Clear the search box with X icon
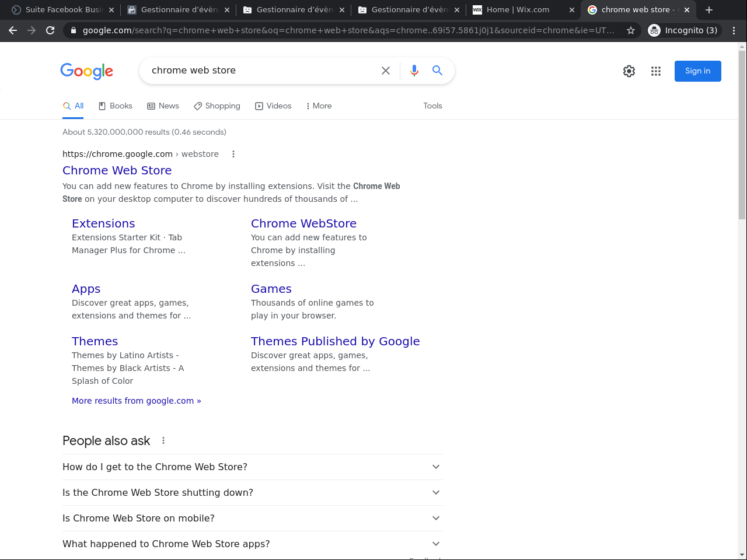This screenshot has height=560, width=747. [386, 71]
